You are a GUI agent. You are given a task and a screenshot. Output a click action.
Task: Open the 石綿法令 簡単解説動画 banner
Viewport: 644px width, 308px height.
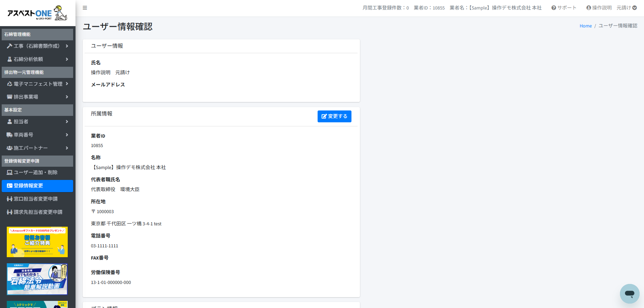coord(37,279)
